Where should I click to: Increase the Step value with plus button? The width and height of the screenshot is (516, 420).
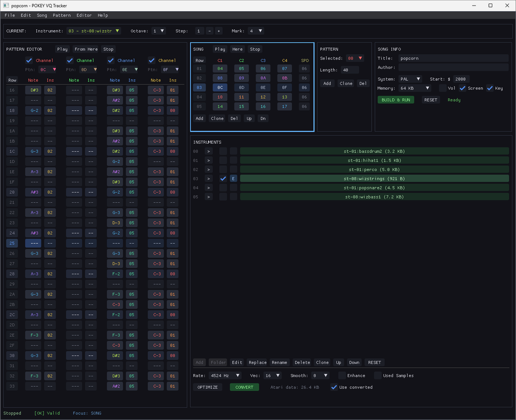pos(218,31)
